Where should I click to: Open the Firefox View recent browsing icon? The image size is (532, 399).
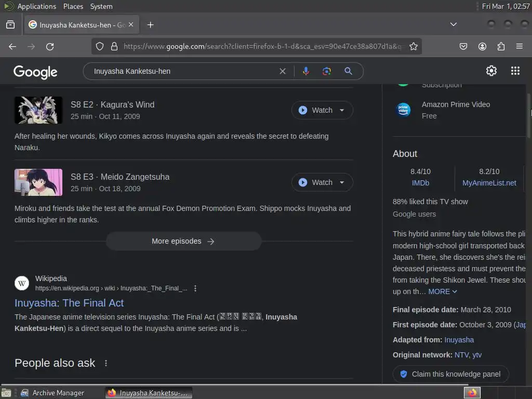click(10, 25)
